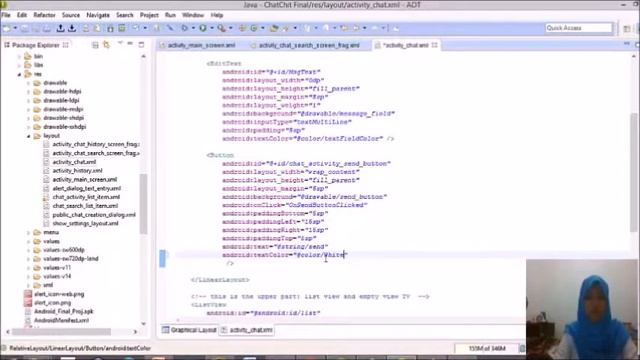Open the Project menu

click(149, 15)
